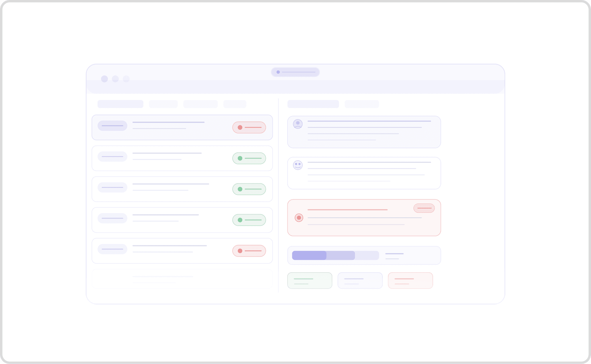Click the red pill button inside the warning card
This screenshot has width=591, height=364.
point(424,208)
